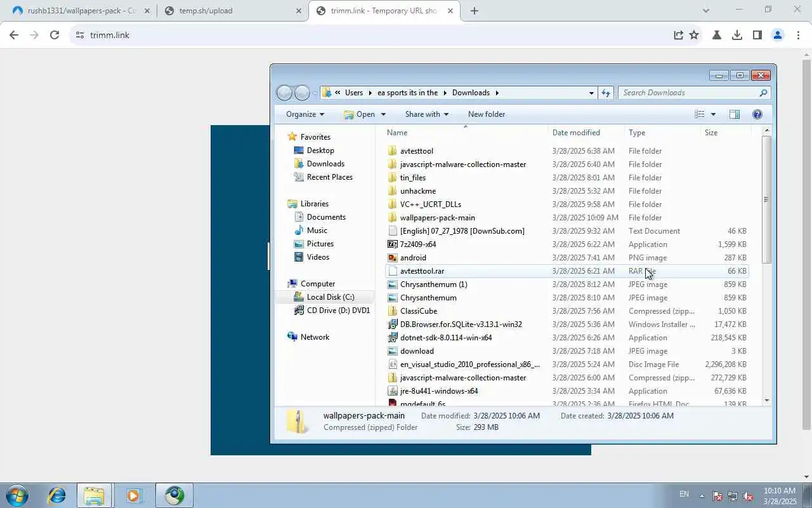
Task: Switch to the temp.sh/upload browser tab
Action: point(232,11)
